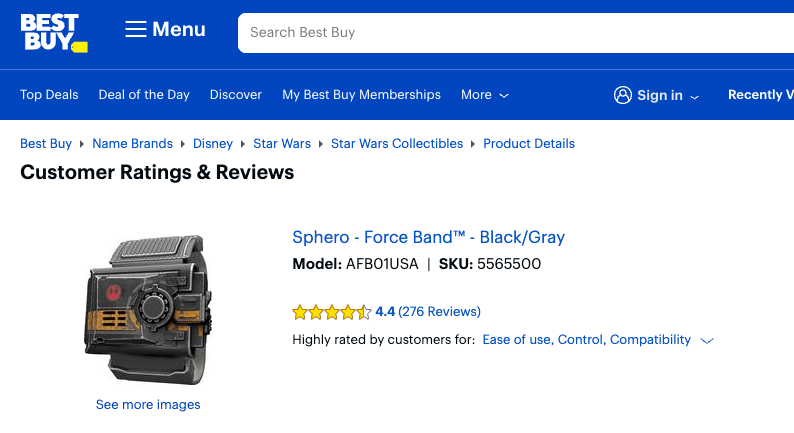Click the Force Band product thumbnail

(x=147, y=309)
